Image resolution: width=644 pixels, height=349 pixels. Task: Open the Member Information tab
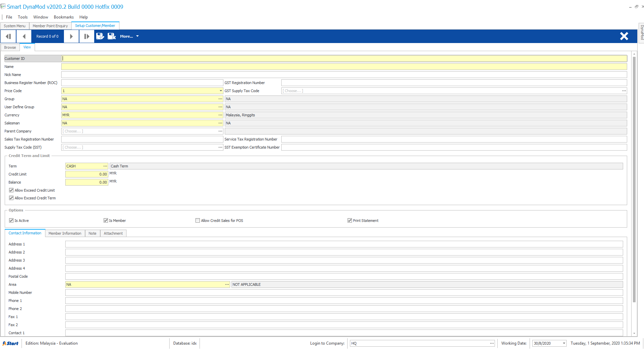coord(65,233)
